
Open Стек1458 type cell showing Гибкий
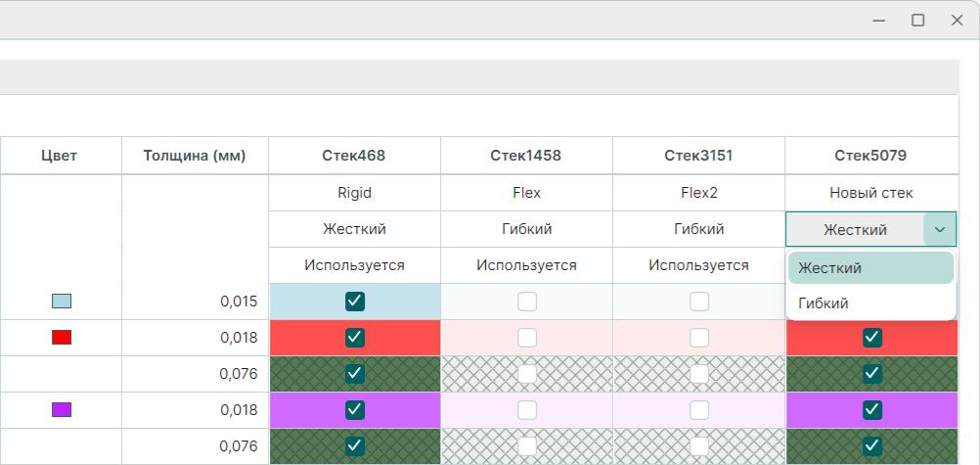click(x=526, y=229)
